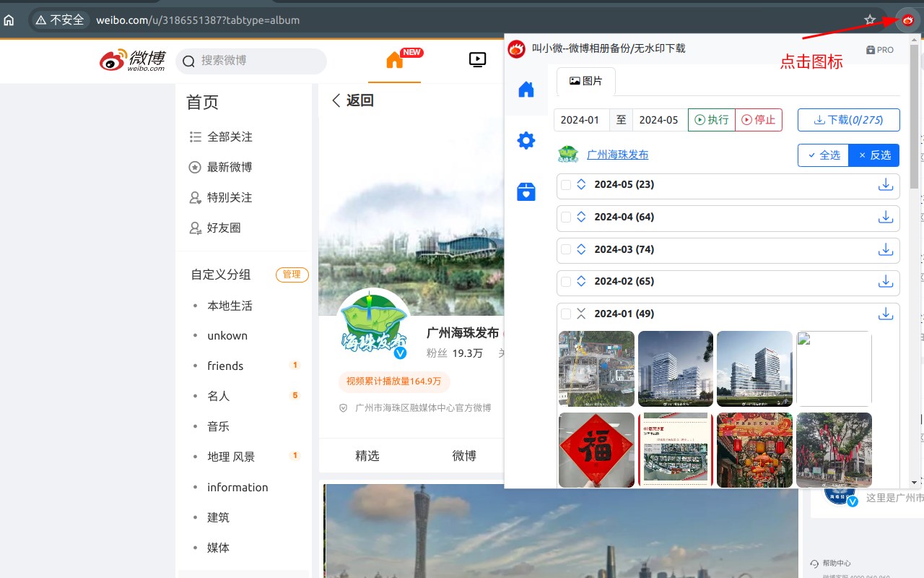The width and height of the screenshot is (924, 578).
Task: Select the red lantern street thumbnail
Action: point(754,450)
